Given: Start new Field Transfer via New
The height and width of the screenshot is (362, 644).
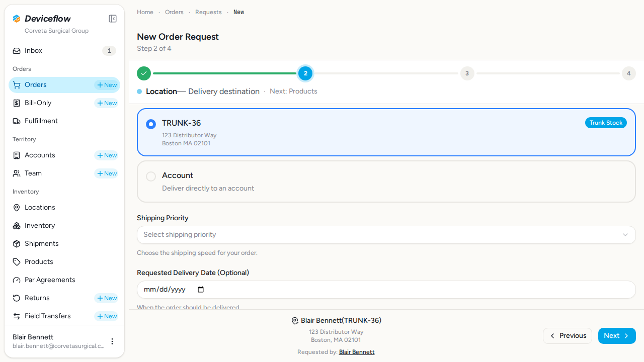Looking at the screenshot, I should pyautogui.click(x=107, y=316).
